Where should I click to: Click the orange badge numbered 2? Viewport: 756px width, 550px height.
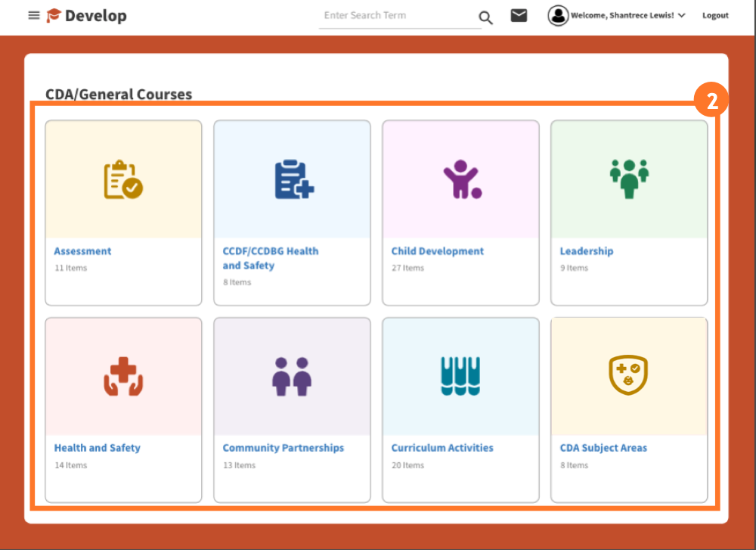pyautogui.click(x=711, y=99)
